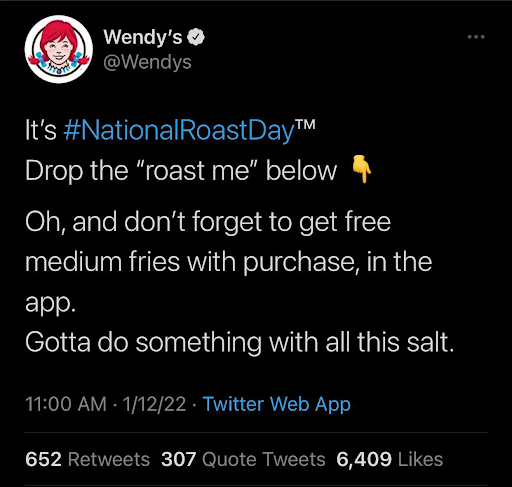The image size is (512, 487).
Task: Open the three-dot more options menu
Action: pyautogui.click(x=476, y=37)
